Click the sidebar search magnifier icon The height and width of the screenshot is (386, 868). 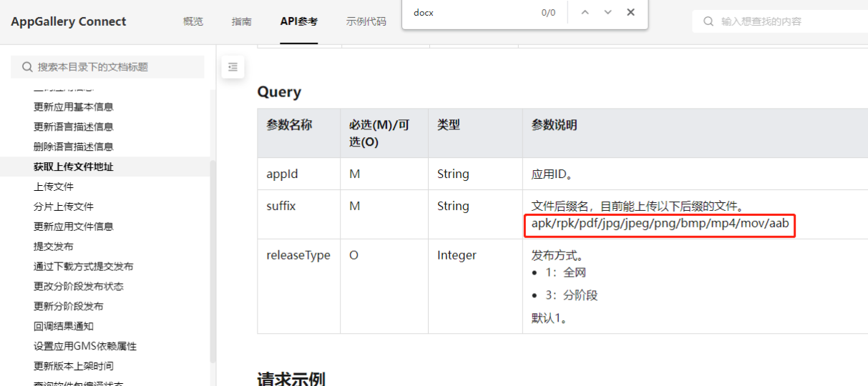pos(27,67)
